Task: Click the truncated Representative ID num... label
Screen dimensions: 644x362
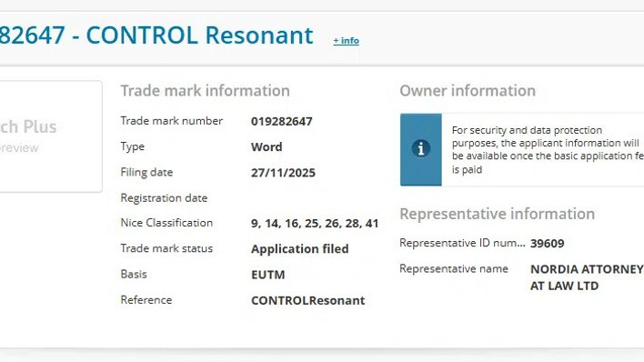Action: click(x=462, y=243)
